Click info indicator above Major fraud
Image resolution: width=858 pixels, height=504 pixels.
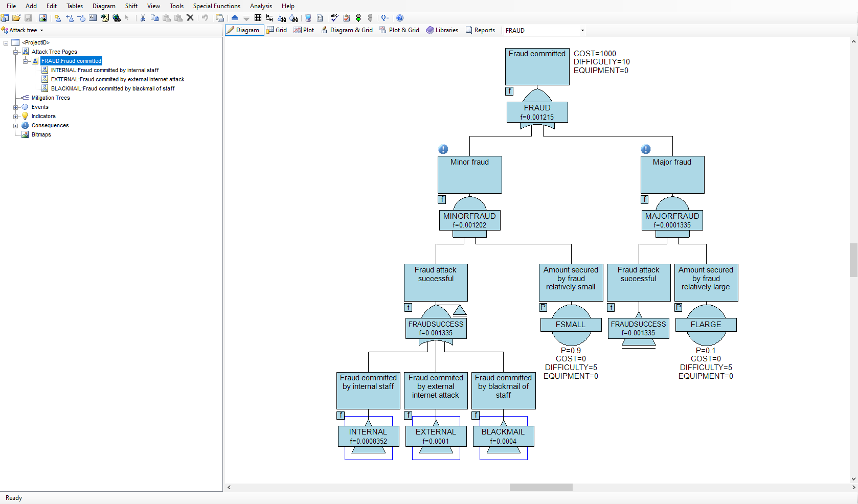point(646,149)
